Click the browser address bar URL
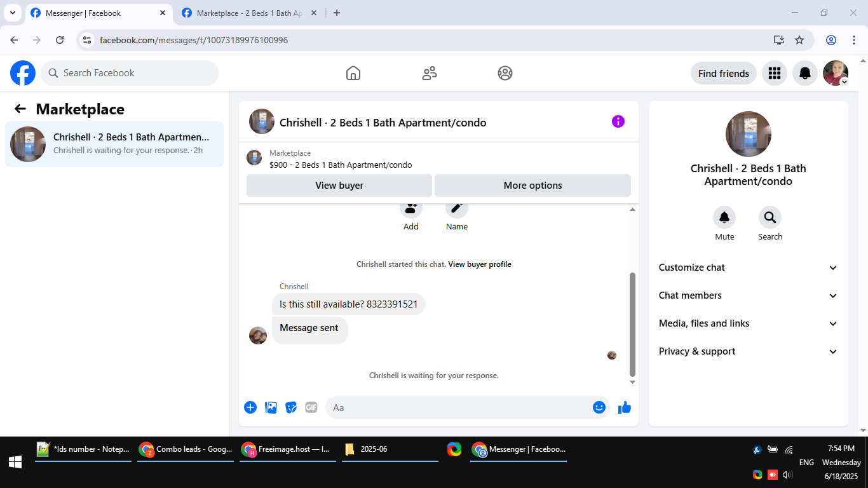The height and width of the screenshot is (488, 868). (194, 40)
